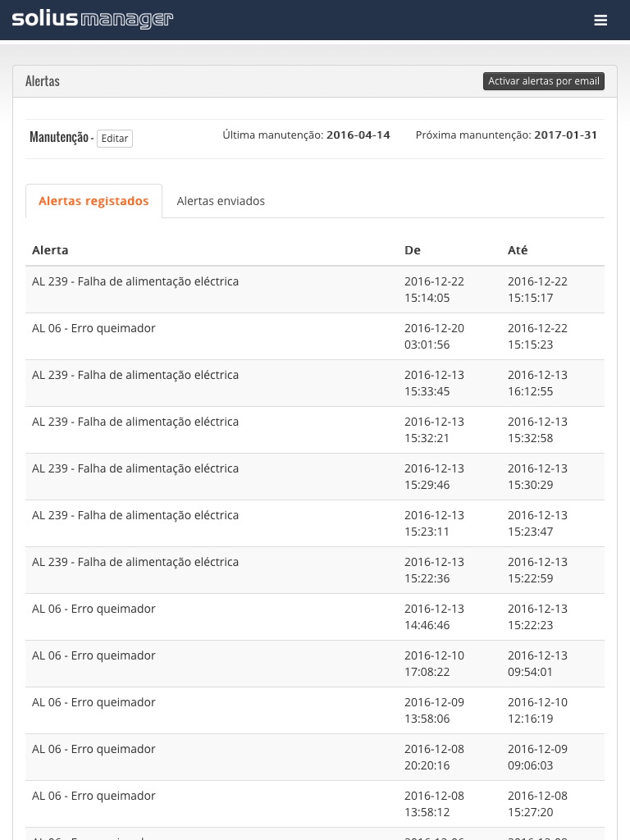
Task: Select the AL 239 row starting 15:32:21
Action: [x=135, y=422]
